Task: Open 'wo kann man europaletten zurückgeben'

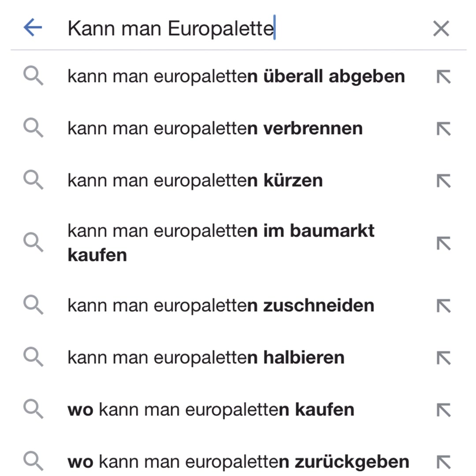Action: click(x=238, y=462)
